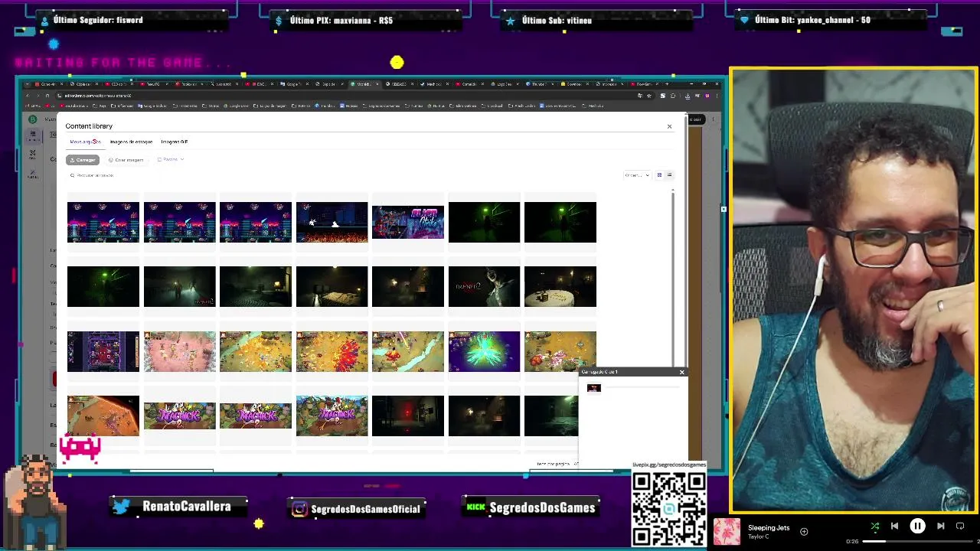Reload the browser page

[48, 96]
